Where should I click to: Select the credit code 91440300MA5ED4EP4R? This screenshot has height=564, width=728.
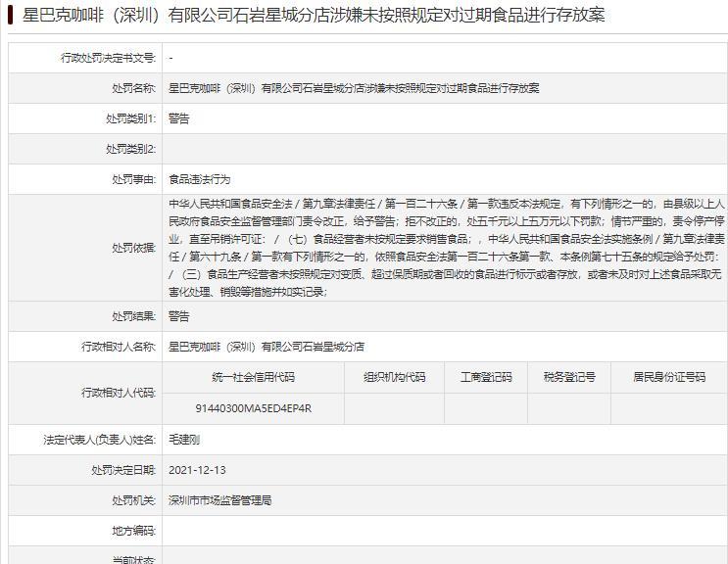(x=254, y=408)
